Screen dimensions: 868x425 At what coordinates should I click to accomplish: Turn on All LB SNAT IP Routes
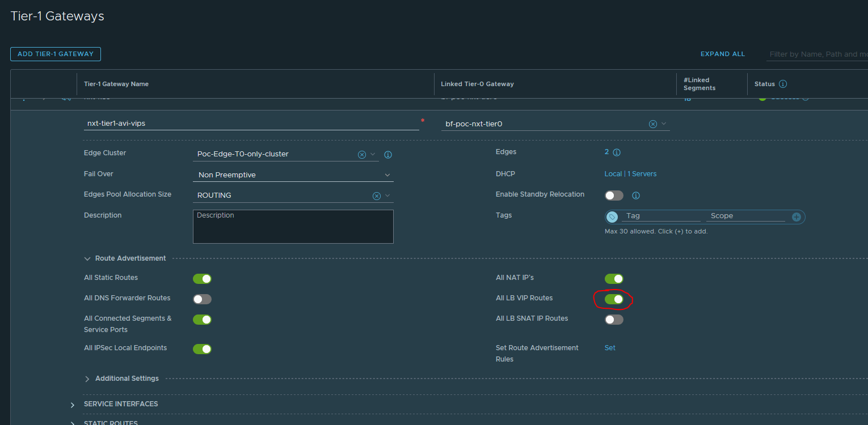[614, 320]
